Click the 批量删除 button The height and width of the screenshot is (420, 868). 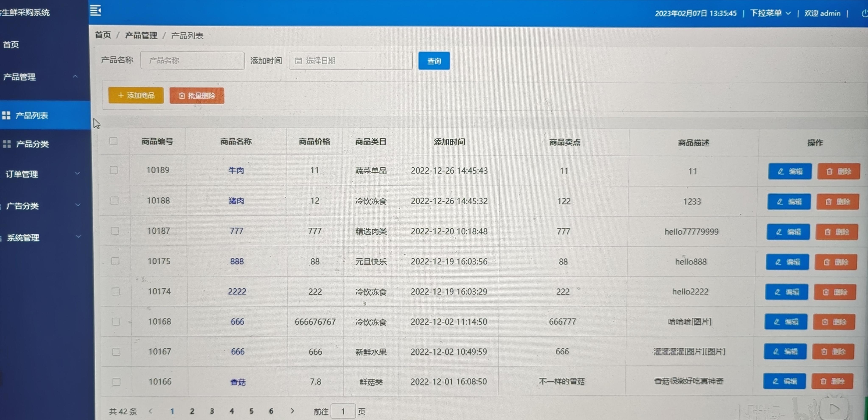[x=197, y=96]
